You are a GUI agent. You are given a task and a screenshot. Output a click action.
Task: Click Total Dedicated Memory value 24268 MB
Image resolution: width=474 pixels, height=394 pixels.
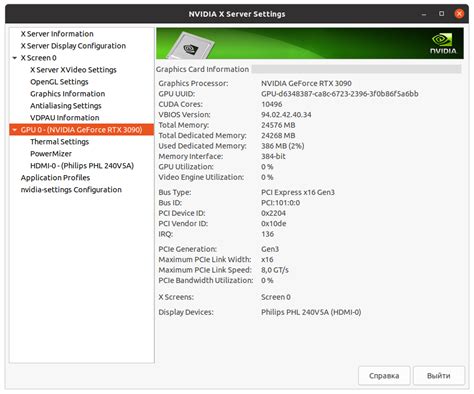pos(278,136)
